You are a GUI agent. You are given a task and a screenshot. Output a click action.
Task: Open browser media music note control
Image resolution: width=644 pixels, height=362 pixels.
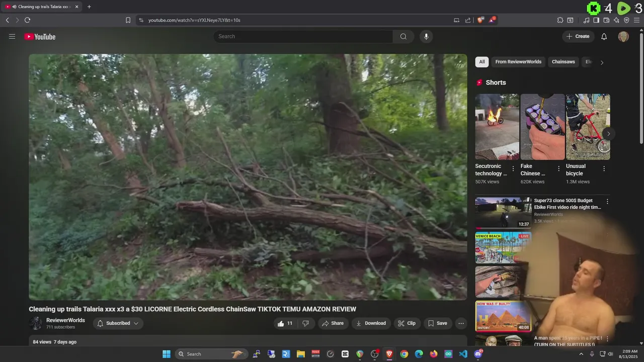[586, 20]
